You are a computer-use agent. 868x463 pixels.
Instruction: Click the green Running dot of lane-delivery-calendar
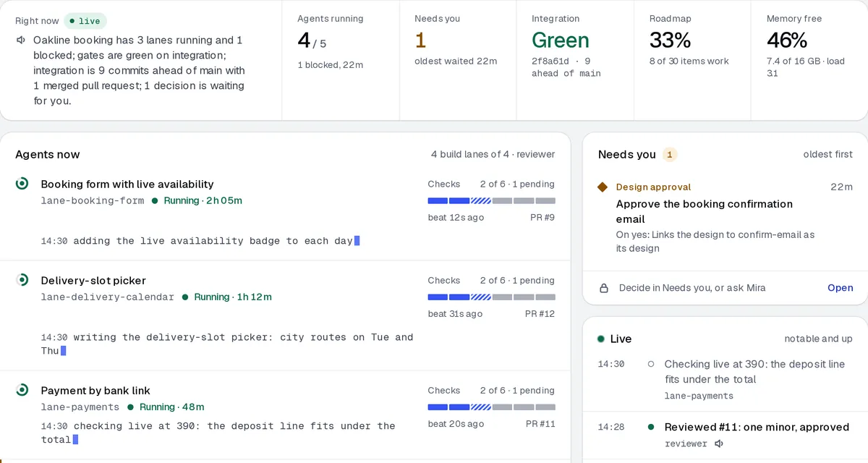tap(185, 297)
